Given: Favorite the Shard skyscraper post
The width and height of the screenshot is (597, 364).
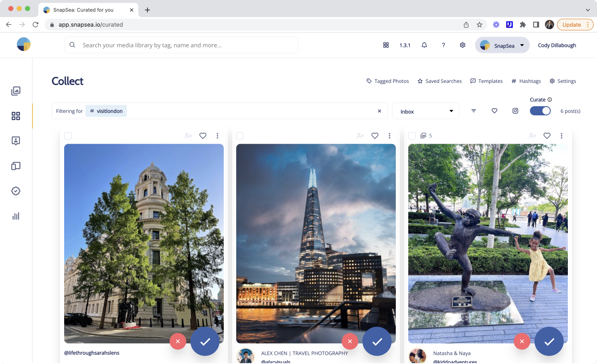Looking at the screenshot, I should 375,135.
